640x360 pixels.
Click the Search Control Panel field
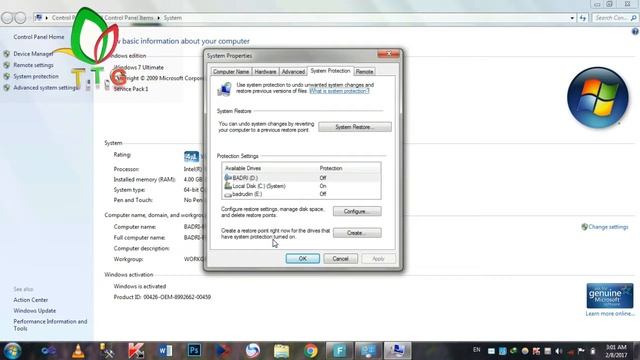(616, 18)
